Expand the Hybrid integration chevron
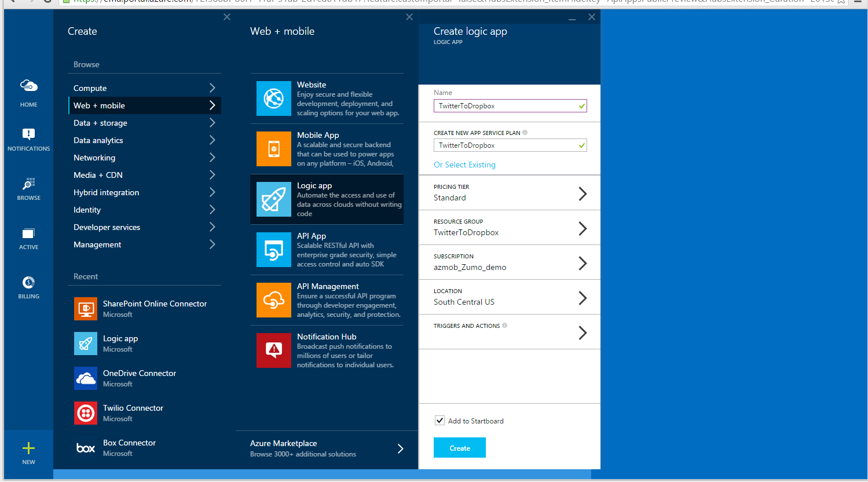This screenshot has width=868, height=482. pos(213,192)
